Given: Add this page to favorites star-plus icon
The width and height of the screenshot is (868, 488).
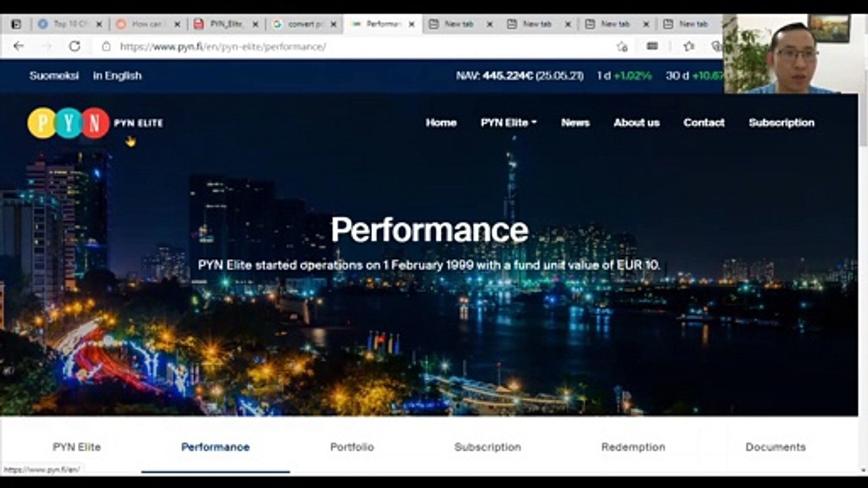Looking at the screenshot, I should (x=622, y=46).
